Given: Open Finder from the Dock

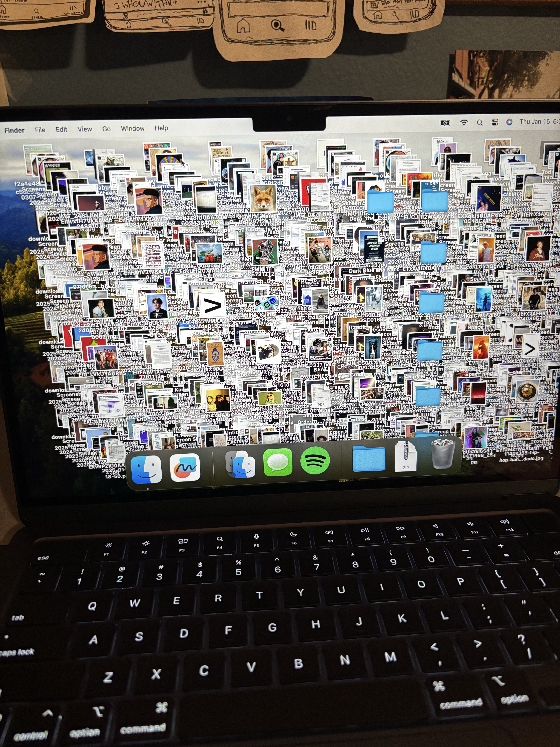Looking at the screenshot, I should pyautogui.click(x=146, y=469).
